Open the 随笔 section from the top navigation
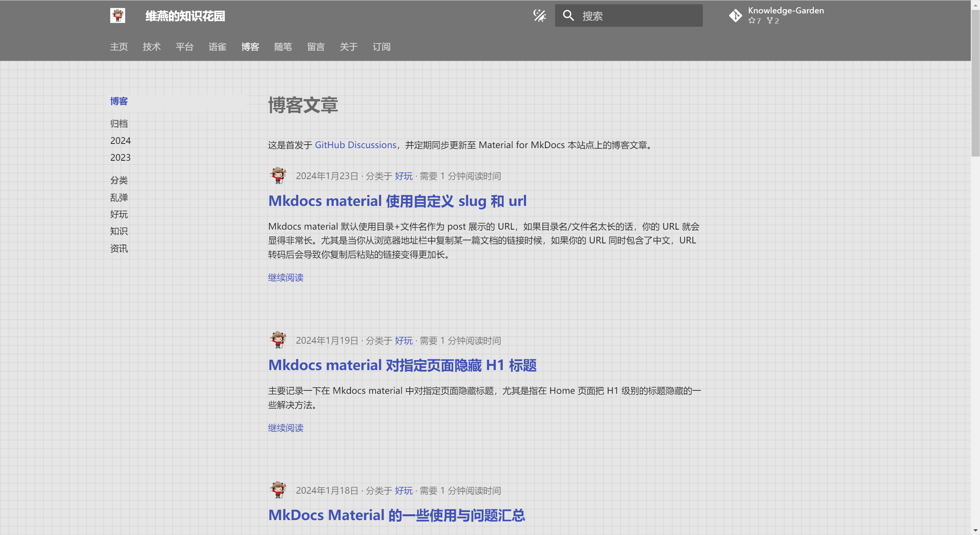 coord(283,47)
